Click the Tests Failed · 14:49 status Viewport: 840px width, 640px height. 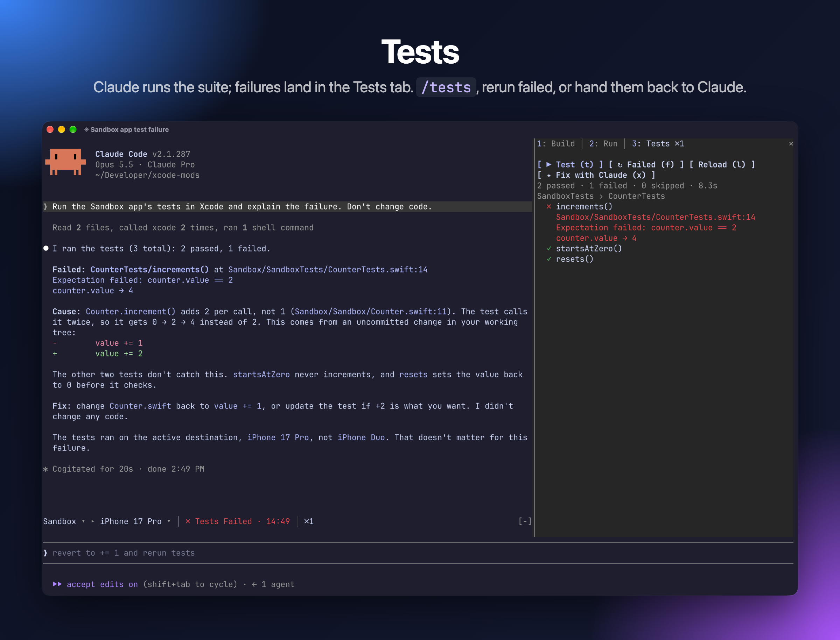pyautogui.click(x=238, y=521)
